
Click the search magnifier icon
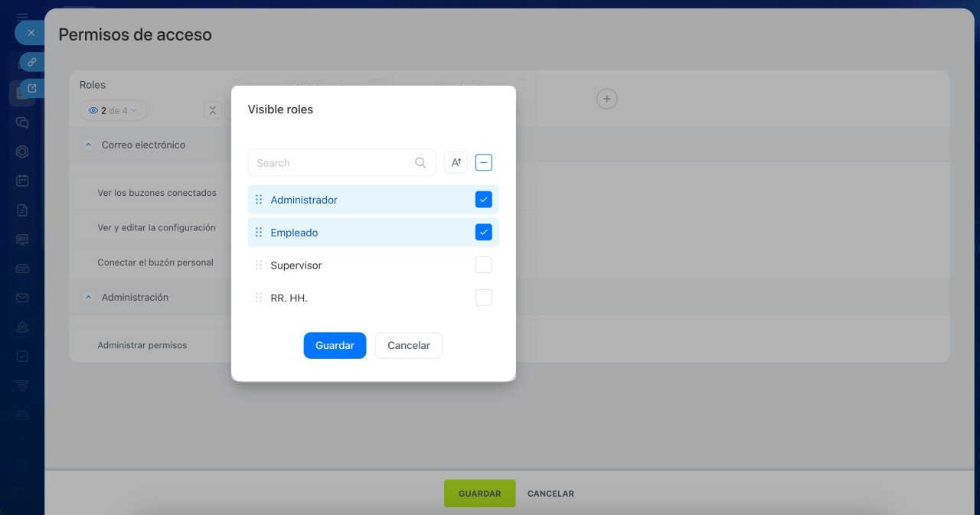pyautogui.click(x=420, y=162)
